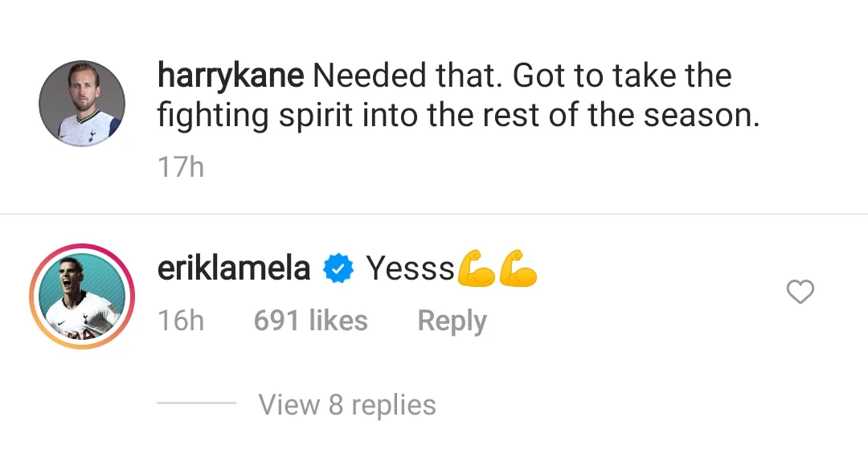Open the harrykane username link
Image resolution: width=868 pixels, height=454 pixels.
pos(231,76)
